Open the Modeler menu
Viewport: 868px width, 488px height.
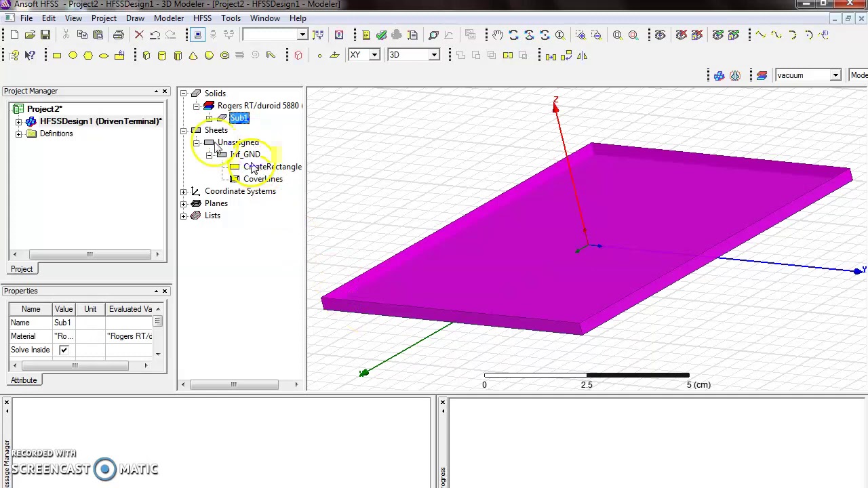169,18
